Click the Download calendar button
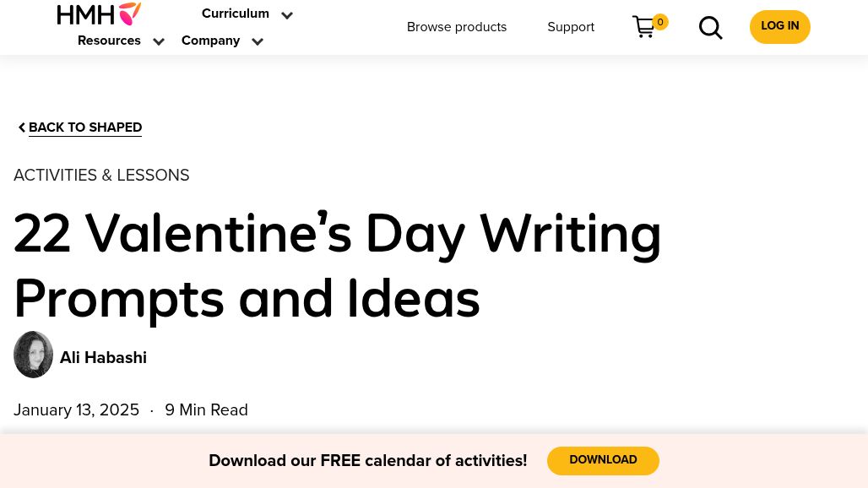 603,460
